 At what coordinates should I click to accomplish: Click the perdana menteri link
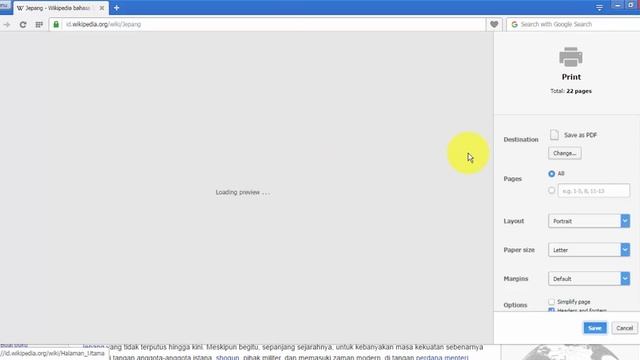coord(442,357)
